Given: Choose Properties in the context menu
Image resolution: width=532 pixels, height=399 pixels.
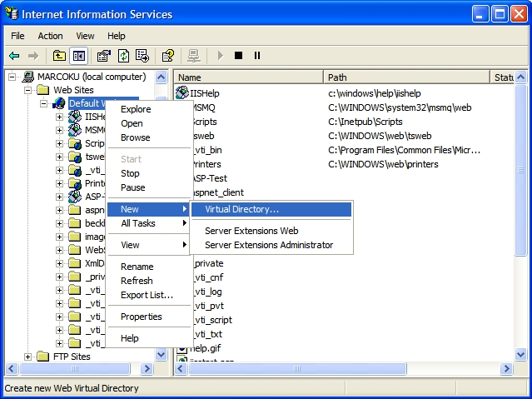Looking at the screenshot, I should 149,317.
